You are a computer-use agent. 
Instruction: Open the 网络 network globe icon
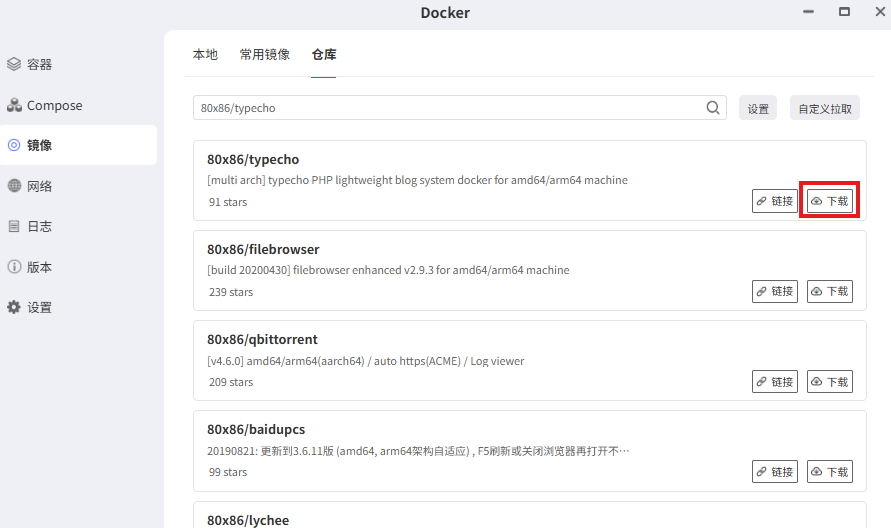(14, 186)
